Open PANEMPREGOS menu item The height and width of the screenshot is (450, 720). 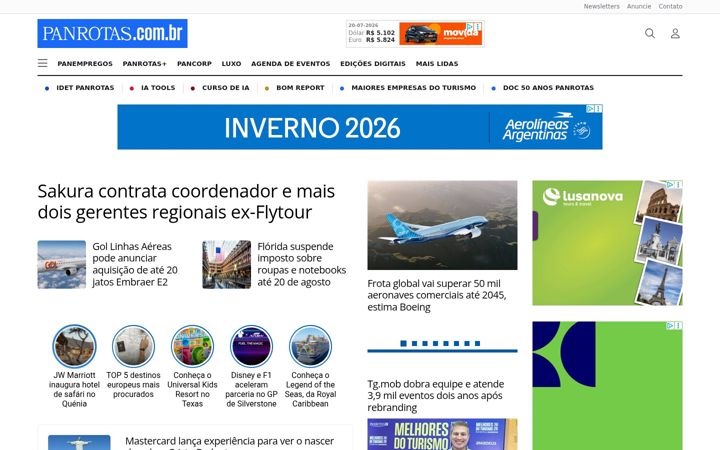(85, 64)
